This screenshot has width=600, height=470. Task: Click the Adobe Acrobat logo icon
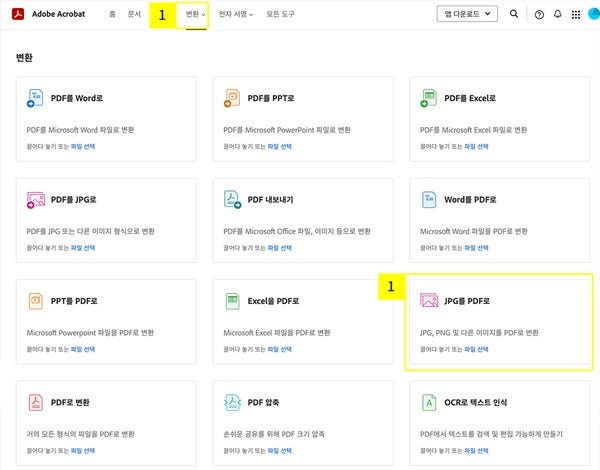click(x=18, y=14)
